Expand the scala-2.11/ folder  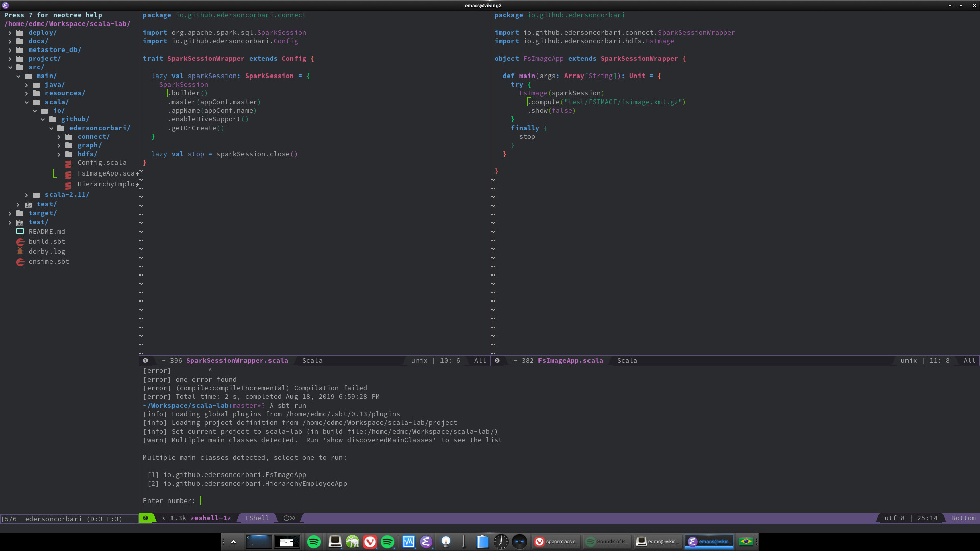(27, 195)
